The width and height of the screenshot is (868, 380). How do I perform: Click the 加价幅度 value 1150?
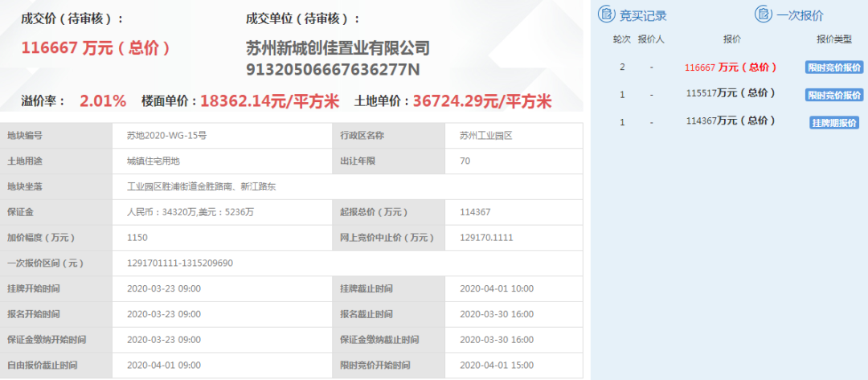tap(137, 238)
